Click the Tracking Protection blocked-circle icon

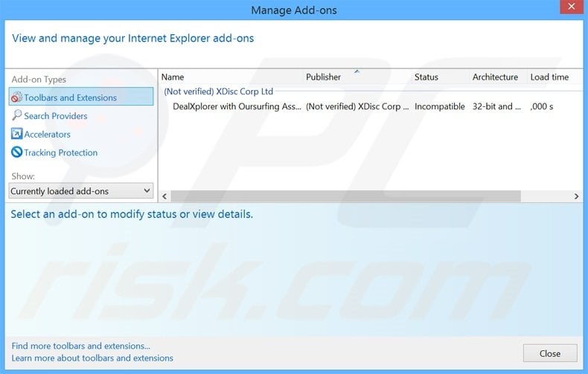pos(16,152)
